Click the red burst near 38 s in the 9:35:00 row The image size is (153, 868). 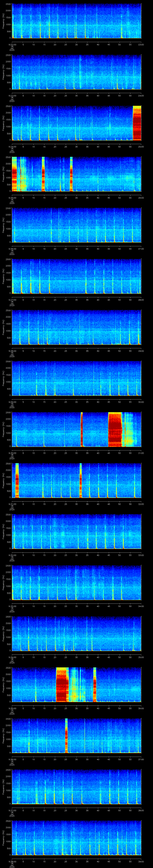coord(95,685)
